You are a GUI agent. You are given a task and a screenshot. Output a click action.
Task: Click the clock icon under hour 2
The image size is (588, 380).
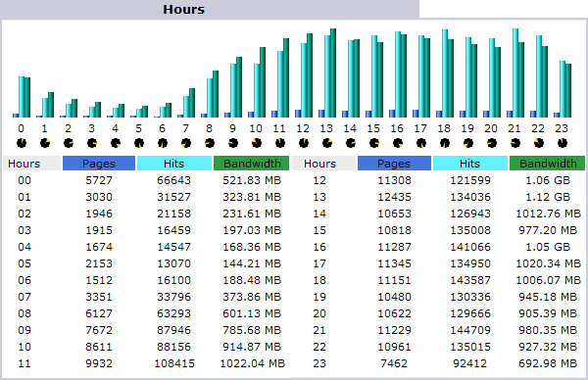[69, 143]
